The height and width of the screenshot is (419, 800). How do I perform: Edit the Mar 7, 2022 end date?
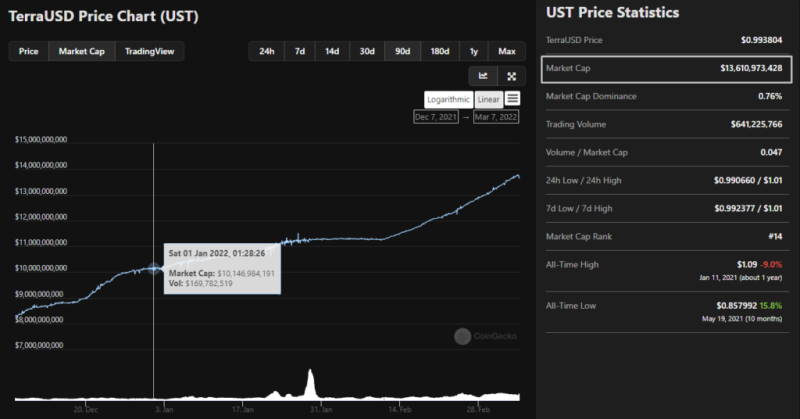tap(495, 117)
